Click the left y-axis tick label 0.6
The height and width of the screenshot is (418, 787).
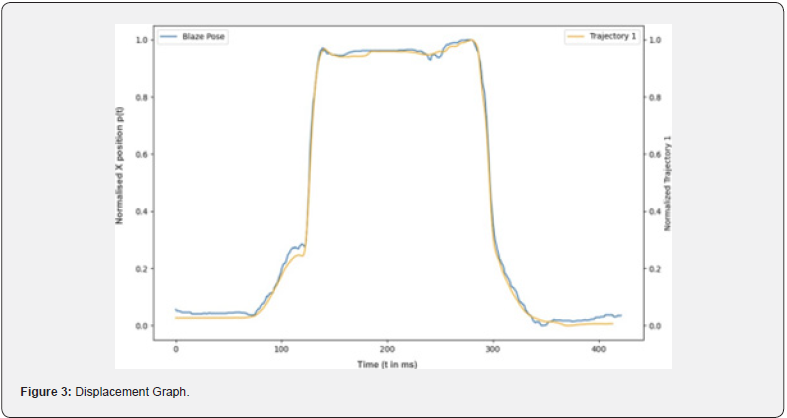click(x=141, y=154)
